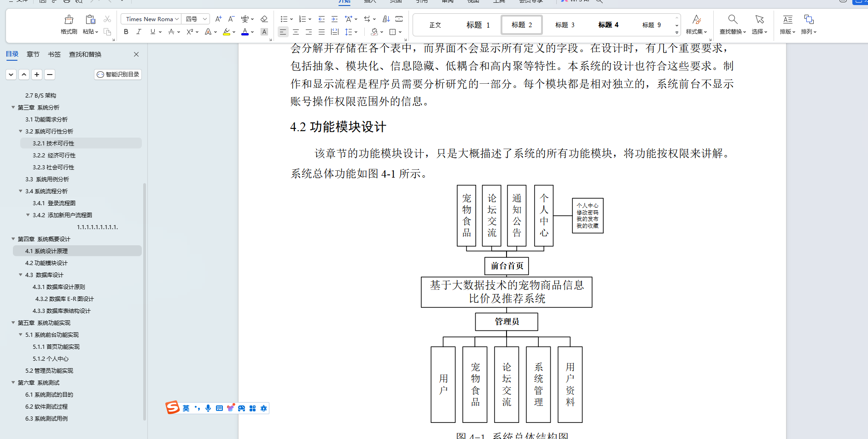The height and width of the screenshot is (439, 868).
Task: Click the yellow text highlight color button
Action: coord(227,32)
